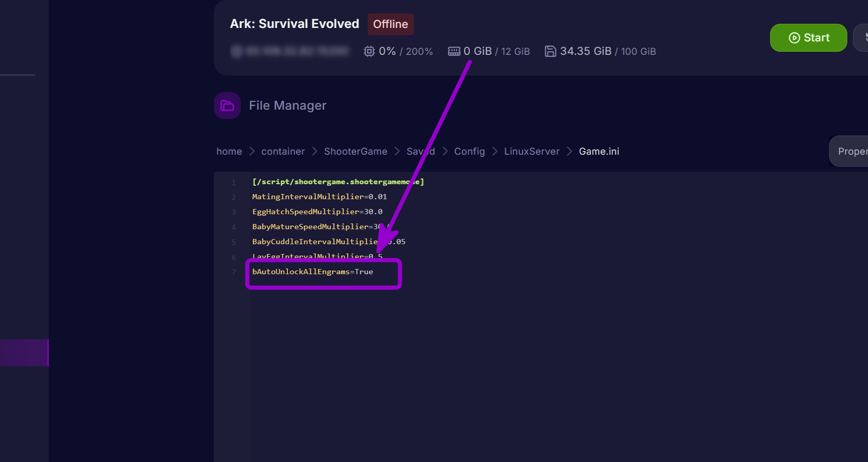
Task: Place cursor on EggHatchSpeedMultiplier=30.0 line
Action: 317,212
